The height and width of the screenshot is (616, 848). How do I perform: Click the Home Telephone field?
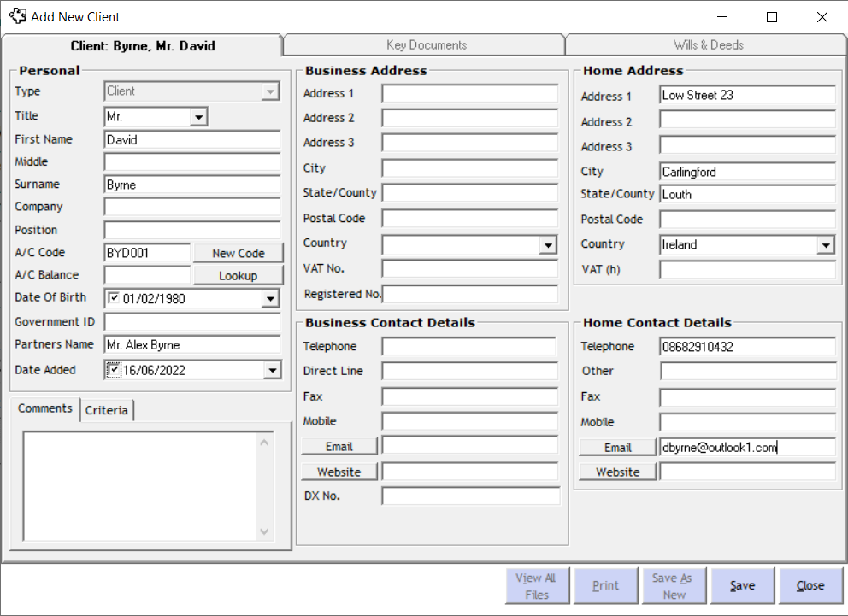pyautogui.click(x=747, y=346)
